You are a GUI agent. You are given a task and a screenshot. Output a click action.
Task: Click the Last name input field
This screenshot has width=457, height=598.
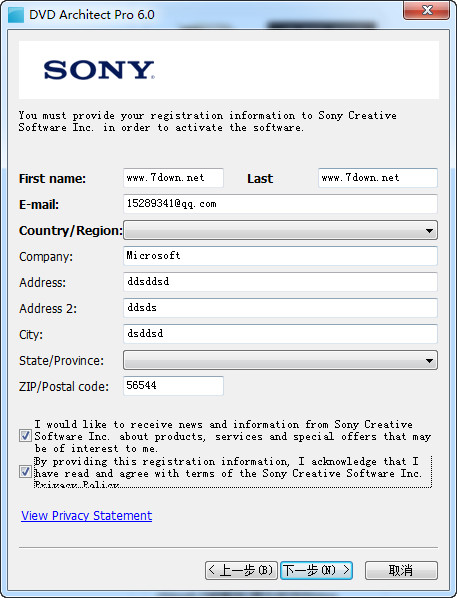[x=378, y=178]
